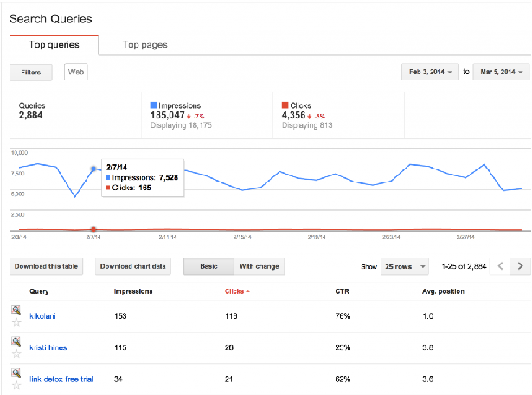Open the Filters button
The image size is (532, 395).
pyautogui.click(x=31, y=73)
